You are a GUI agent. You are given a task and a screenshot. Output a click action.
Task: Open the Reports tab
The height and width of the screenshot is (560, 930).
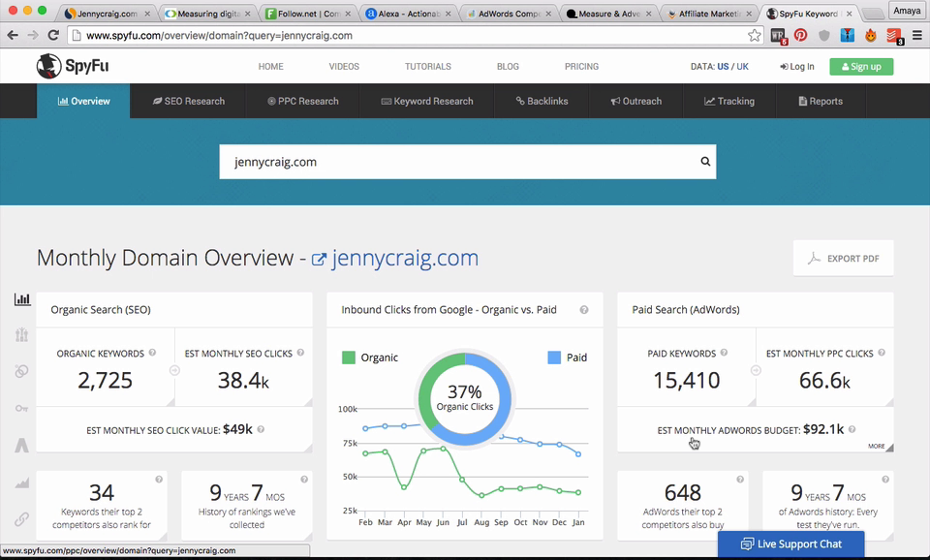[821, 101]
